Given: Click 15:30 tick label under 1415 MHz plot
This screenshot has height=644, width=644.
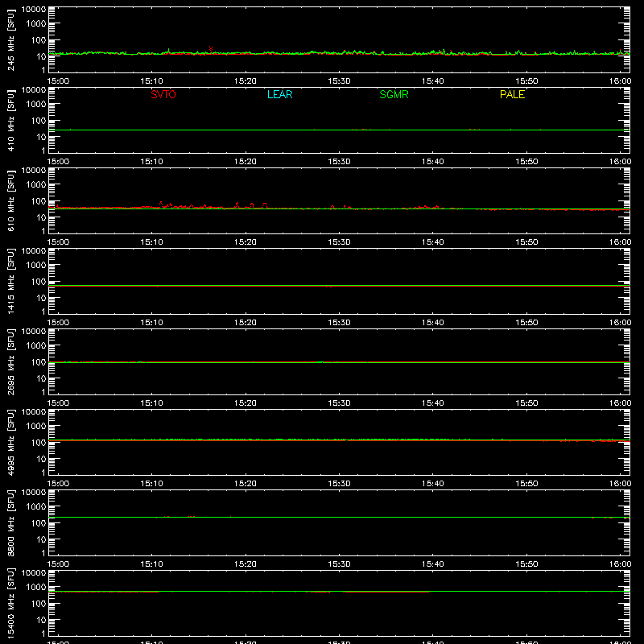Looking at the screenshot, I should 339,323.
